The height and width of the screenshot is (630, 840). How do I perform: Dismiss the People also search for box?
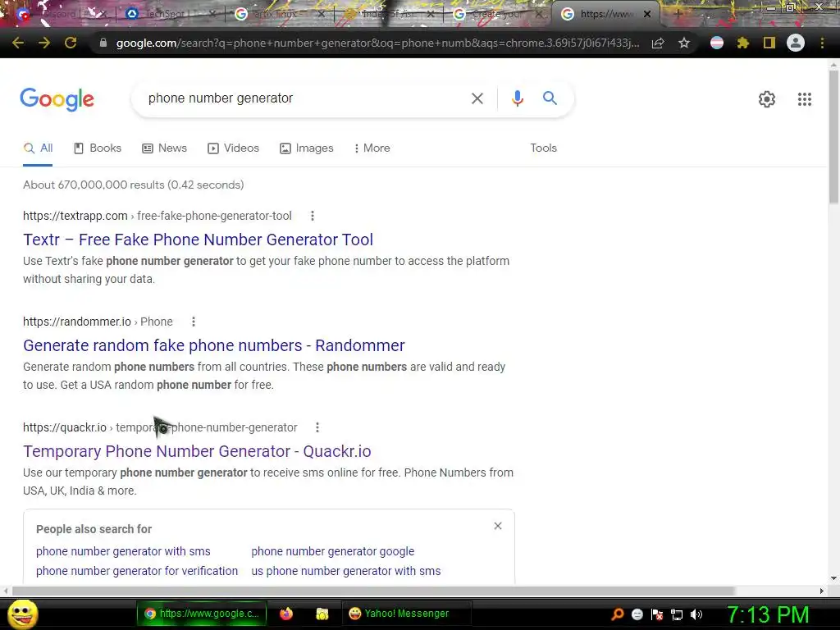click(x=498, y=526)
